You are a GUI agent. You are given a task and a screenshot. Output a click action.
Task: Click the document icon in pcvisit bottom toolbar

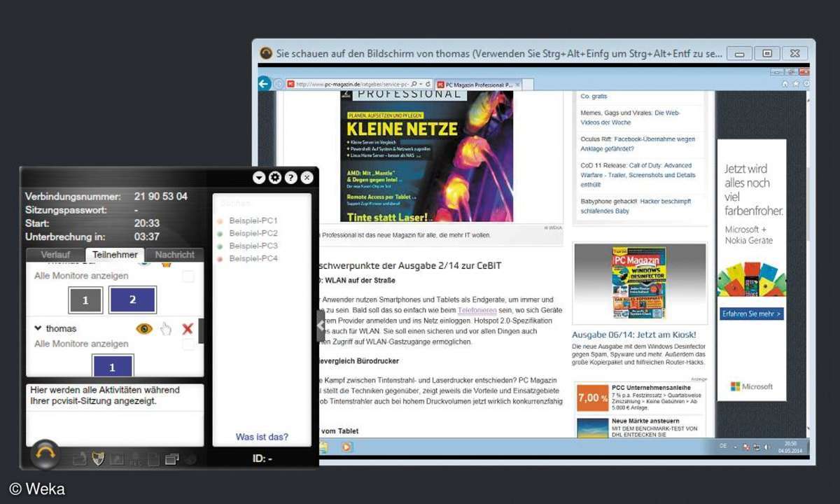click(x=154, y=459)
